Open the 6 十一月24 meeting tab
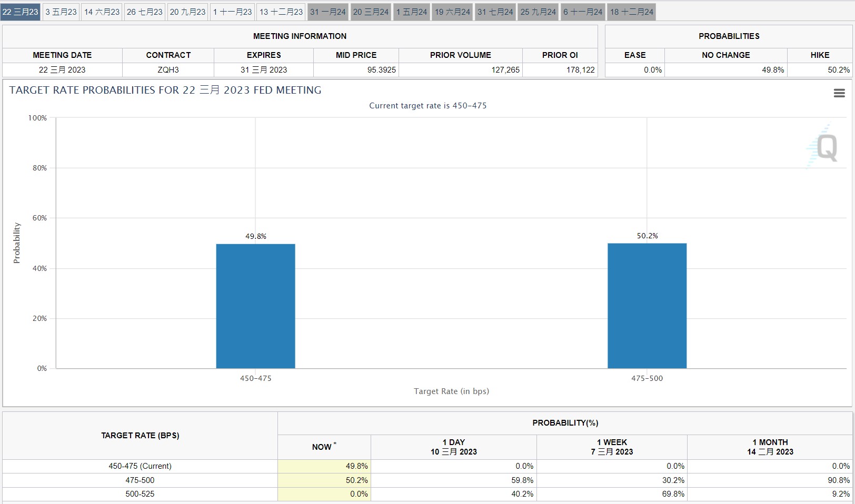 click(583, 12)
